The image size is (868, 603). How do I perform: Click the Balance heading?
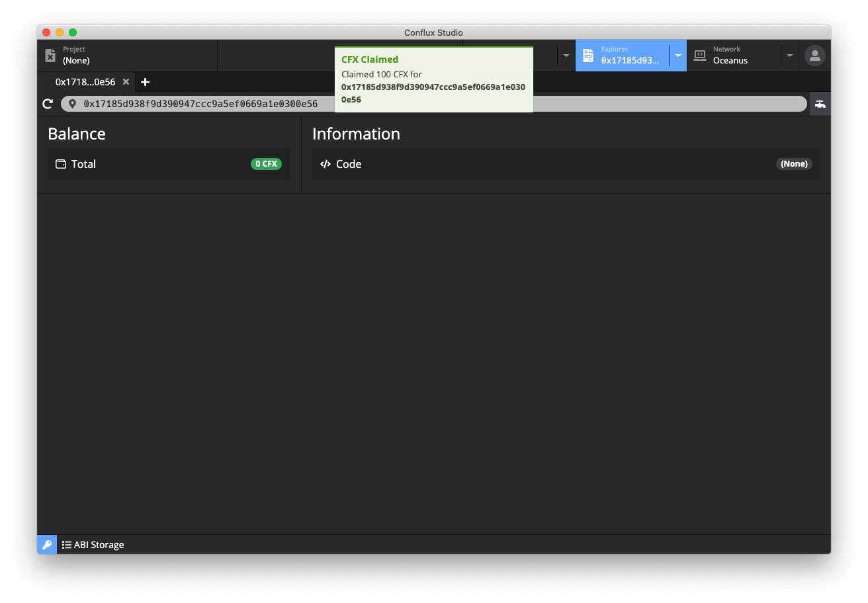[x=77, y=134]
